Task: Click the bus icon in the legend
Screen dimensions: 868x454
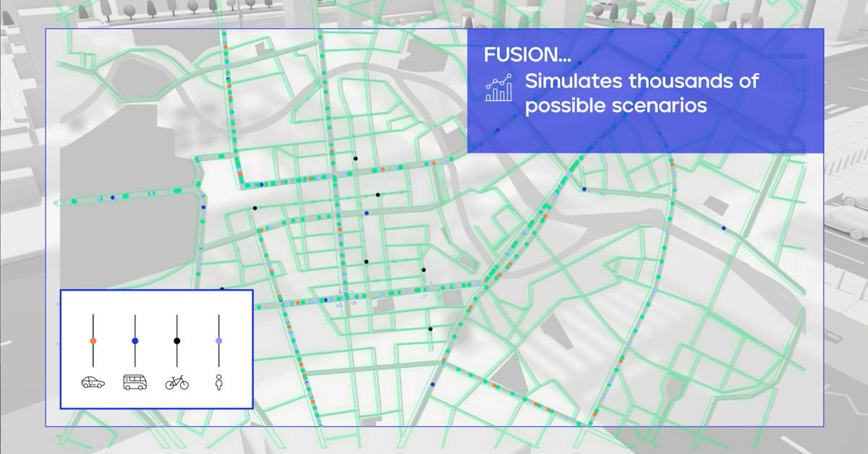Action: click(x=135, y=382)
